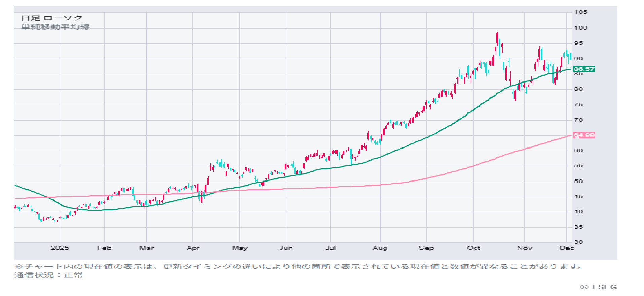Click the 70 value on the price axis
644x296 pixels.
point(578,120)
